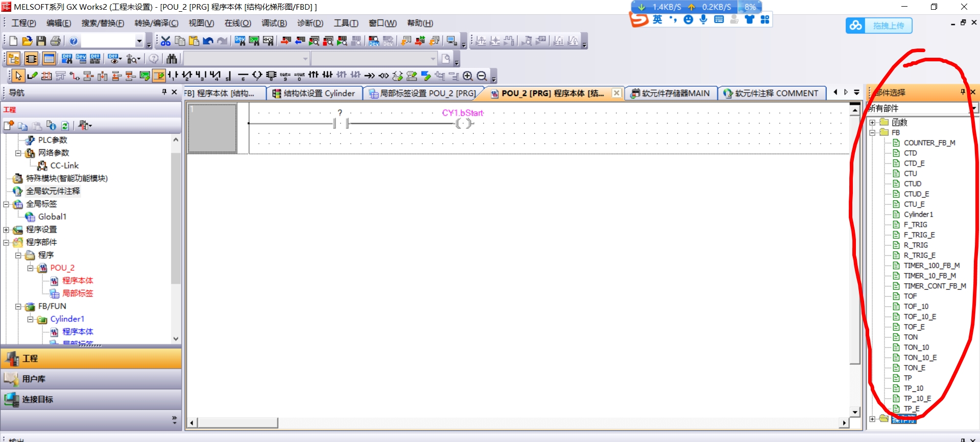Open the 所有部件 dropdown list
This screenshot has width=980, height=442.
click(974, 108)
